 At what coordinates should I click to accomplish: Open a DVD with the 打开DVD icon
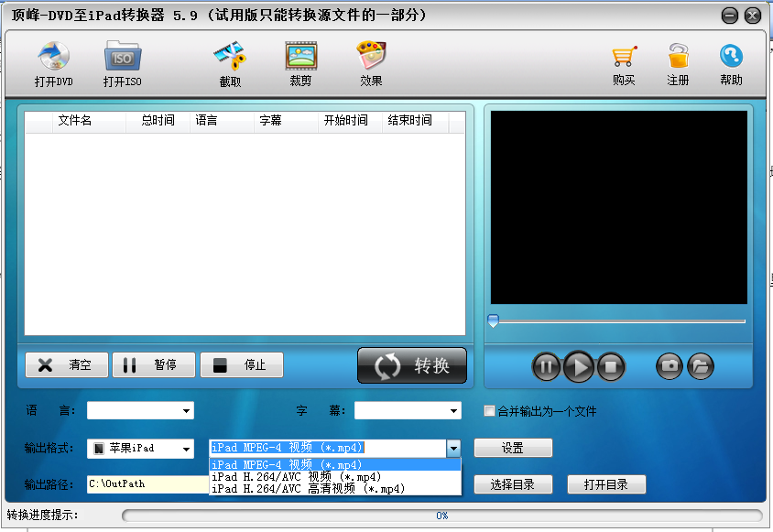(x=53, y=63)
